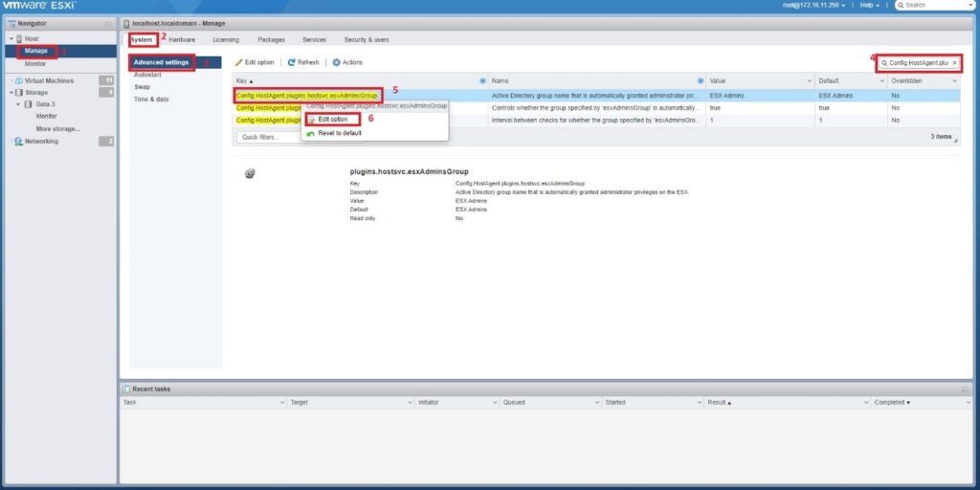980x490 pixels.
Task: Switch to the Security & users tab
Action: (367, 39)
